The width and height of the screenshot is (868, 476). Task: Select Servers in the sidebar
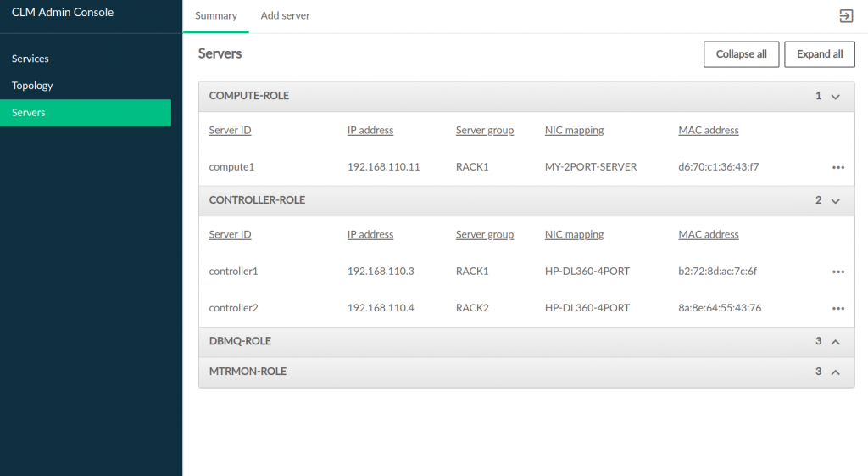29,113
